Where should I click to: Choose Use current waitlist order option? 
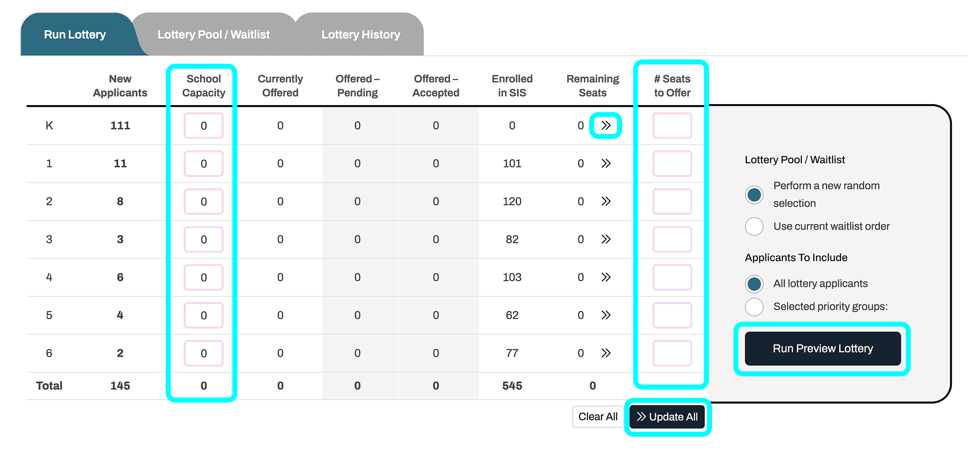coord(754,226)
